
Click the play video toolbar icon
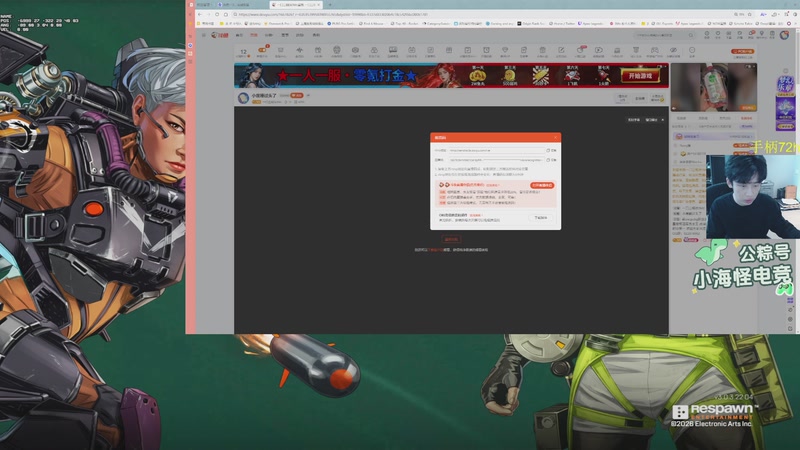598,51
